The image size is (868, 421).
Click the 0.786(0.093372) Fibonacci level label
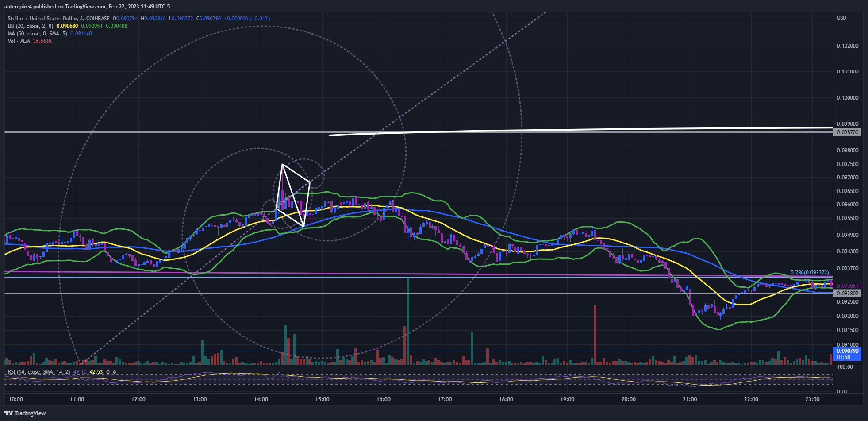(810, 273)
